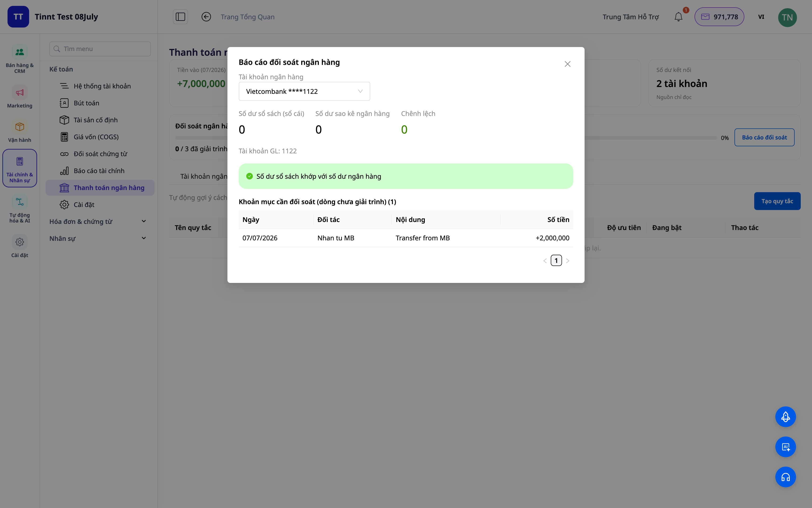Image resolution: width=812 pixels, height=508 pixels.
Task: Select the Tài chính & Nhân sự module
Action: coord(20,168)
